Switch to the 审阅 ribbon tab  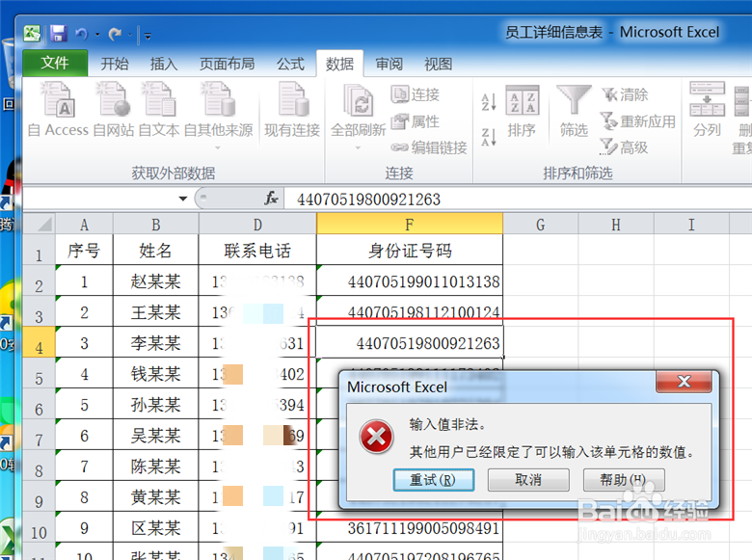pyautogui.click(x=389, y=64)
